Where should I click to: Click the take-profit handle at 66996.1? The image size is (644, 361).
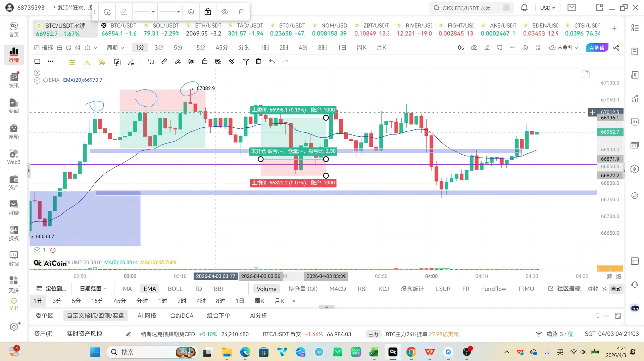(326, 118)
